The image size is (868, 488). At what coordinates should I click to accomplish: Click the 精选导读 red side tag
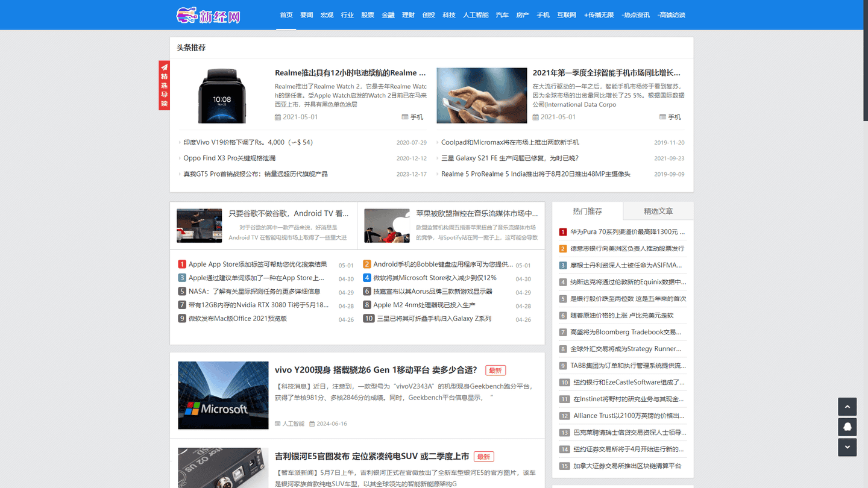click(164, 86)
